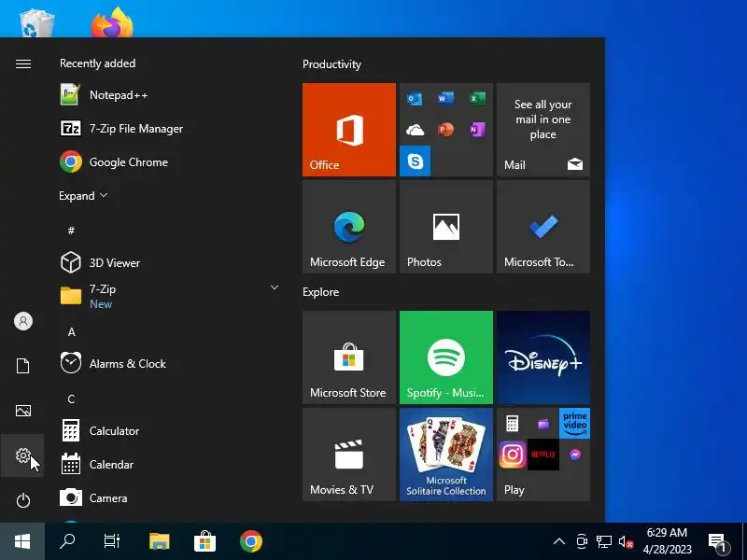Open the Action Center notifications icon
Image resolution: width=747 pixels, height=560 pixels.
click(x=718, y=541)
